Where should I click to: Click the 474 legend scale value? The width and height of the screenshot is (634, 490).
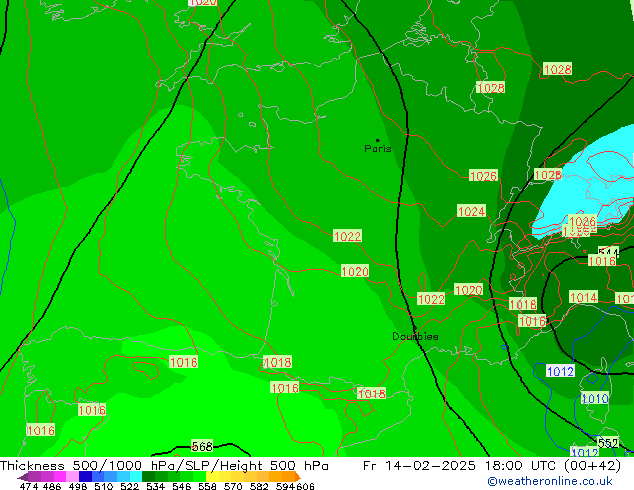coord(29,486)
